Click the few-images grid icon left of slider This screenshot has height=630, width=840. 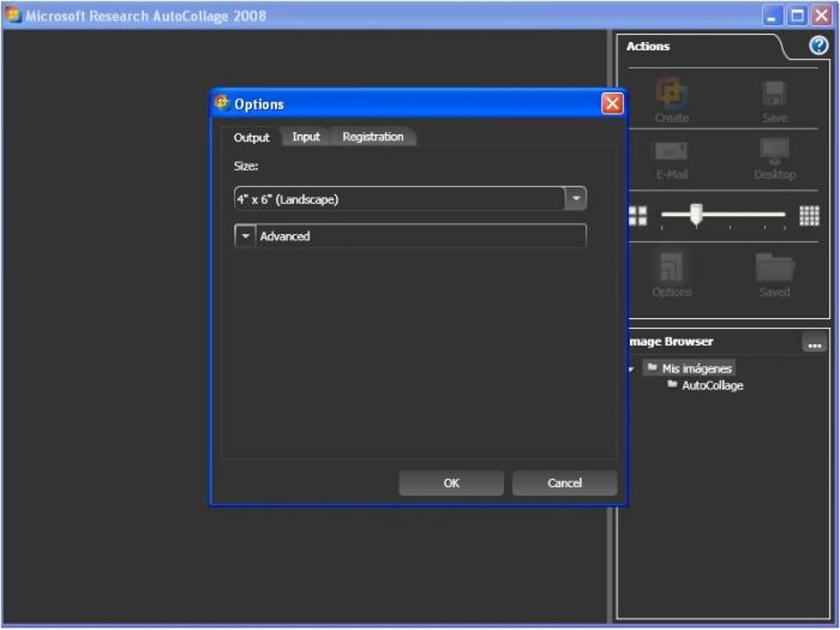[x=637, y=216]
